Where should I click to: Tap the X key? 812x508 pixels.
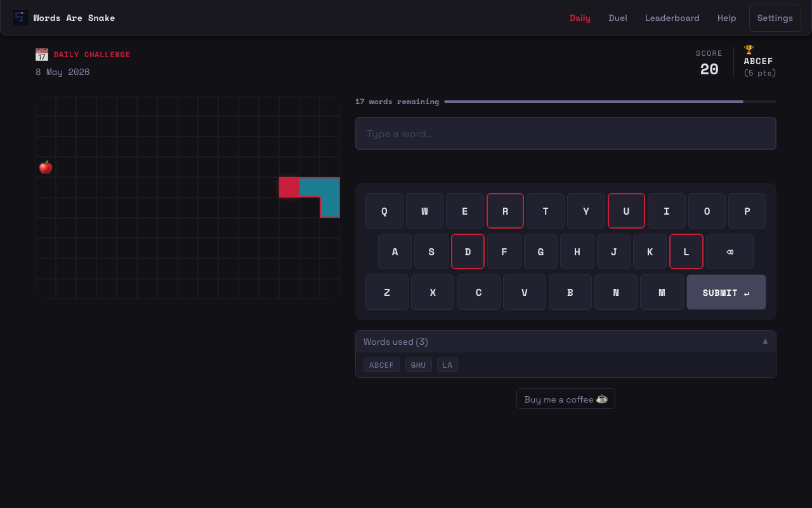pos(433,292)
